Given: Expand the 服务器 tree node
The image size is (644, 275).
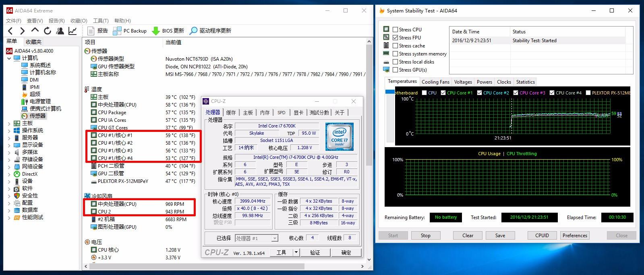Looking at the screenshot, I should 9,138.
